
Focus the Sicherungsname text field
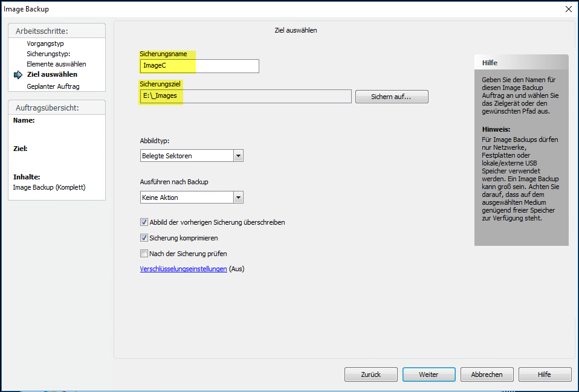[x=199, y=66]
